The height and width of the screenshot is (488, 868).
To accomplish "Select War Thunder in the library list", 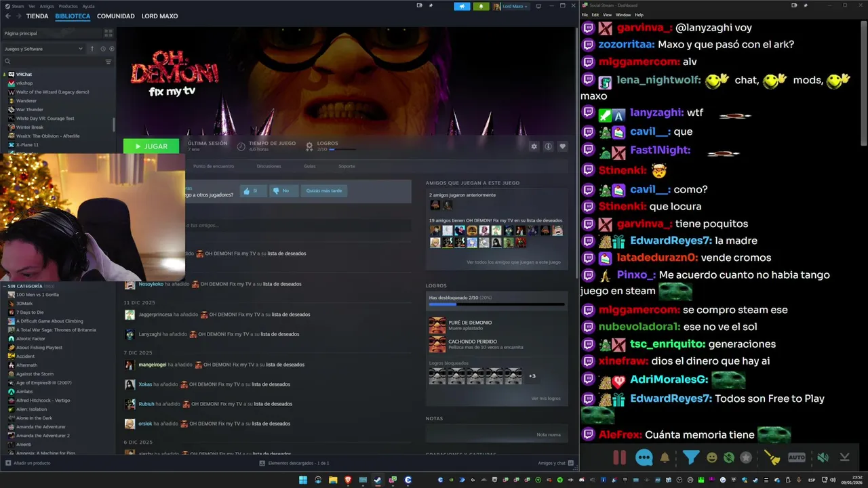I will point(29,109).
